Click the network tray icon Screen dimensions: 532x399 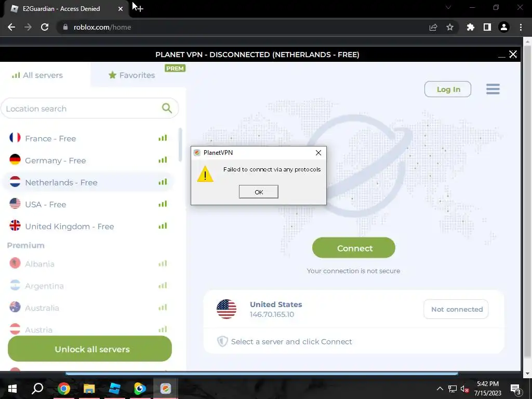point(453,389)
